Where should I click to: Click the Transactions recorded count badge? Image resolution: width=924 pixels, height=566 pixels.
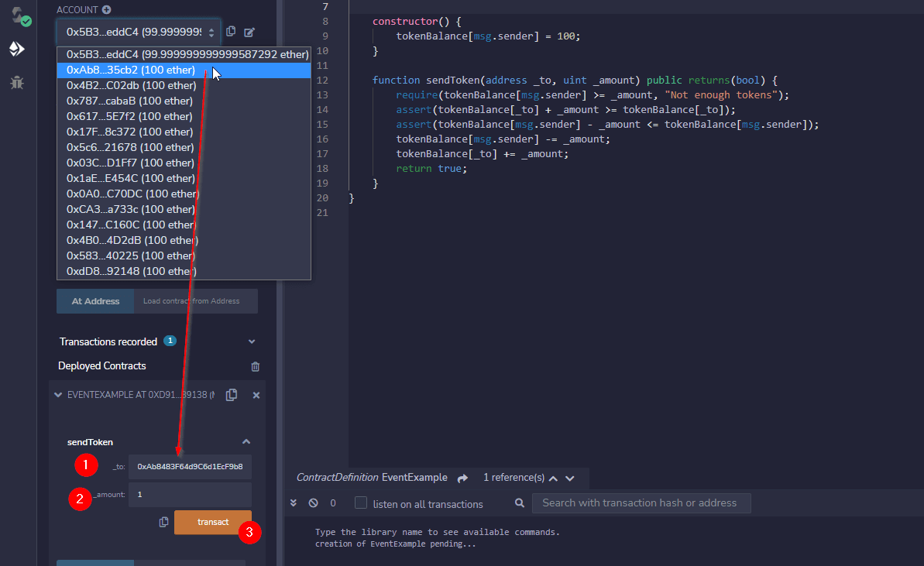click(x=170, y=341)
